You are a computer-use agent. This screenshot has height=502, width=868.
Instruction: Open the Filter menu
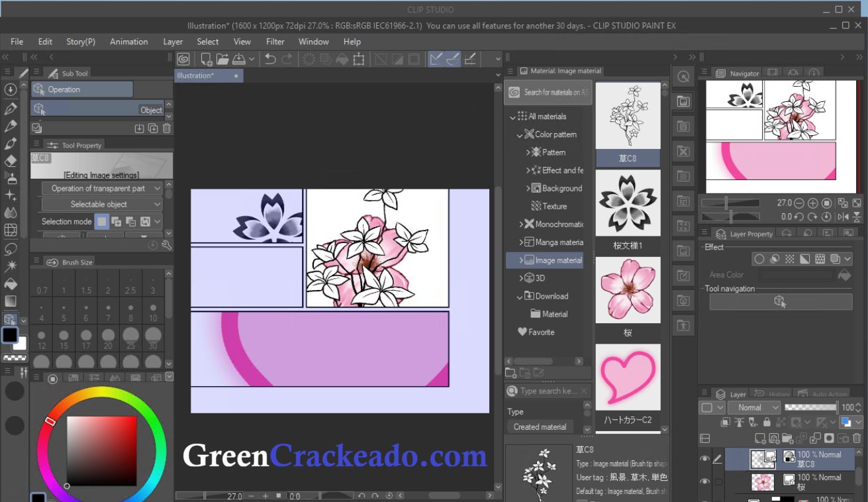click(x=275, y=41)
